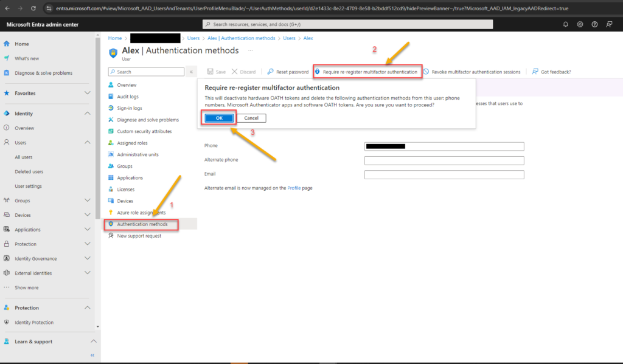Collapse the user menu with double chevron
623x364 pixels.
pos(191,72)
